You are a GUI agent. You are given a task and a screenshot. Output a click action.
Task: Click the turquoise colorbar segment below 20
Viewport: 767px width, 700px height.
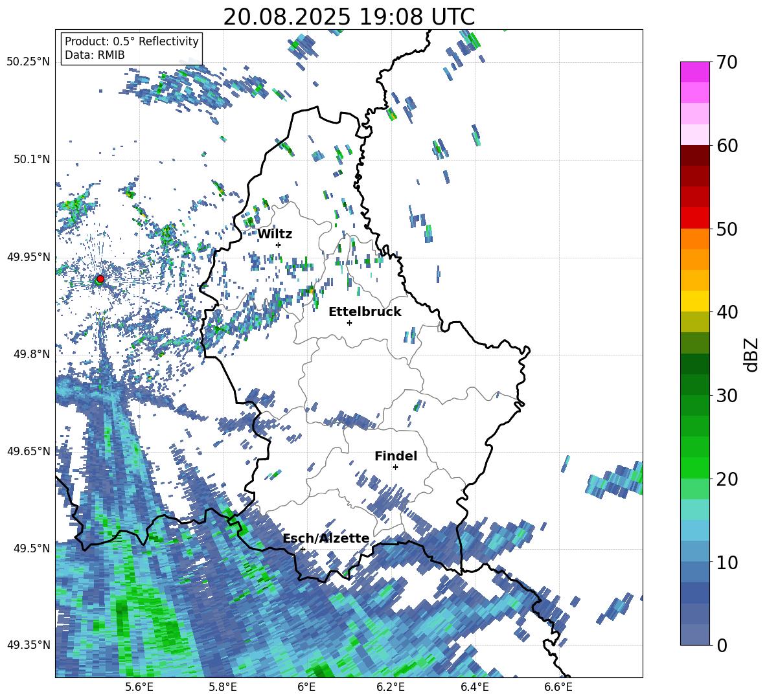pos(695,510)
